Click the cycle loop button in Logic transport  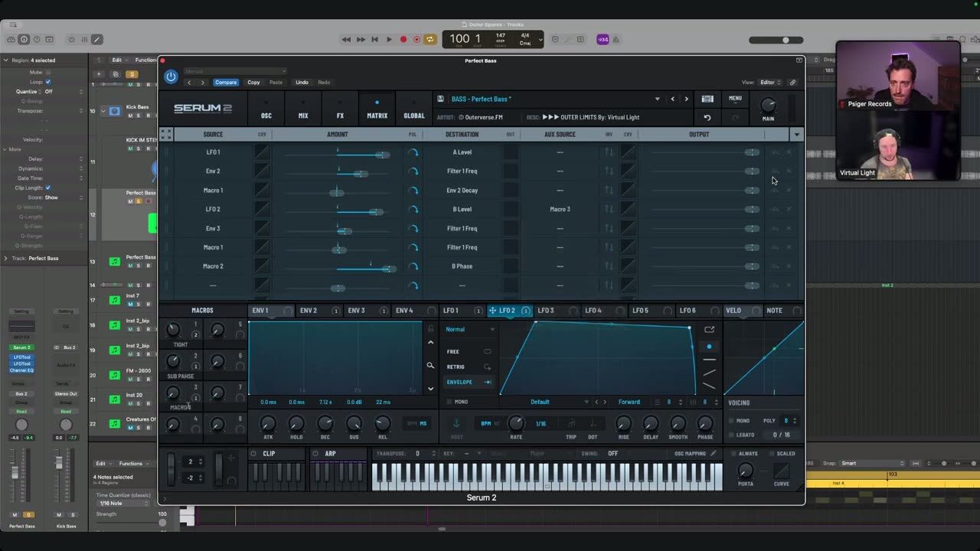click(430, 39)
